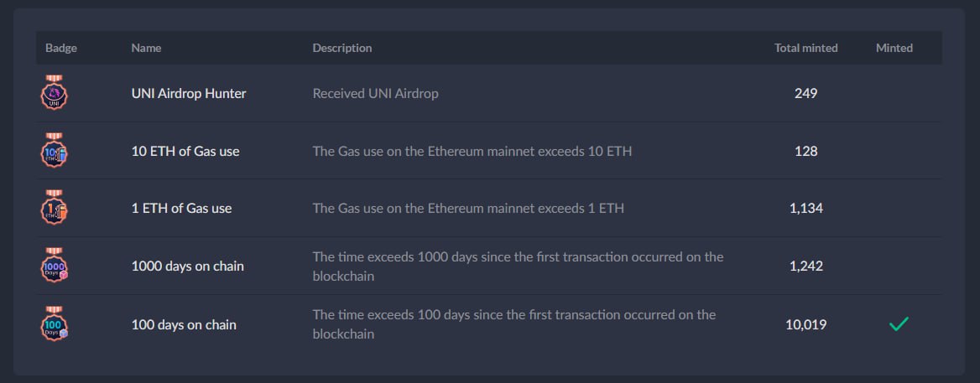
Task: Click the green minted checkmark
Action: tap(899, 324)
